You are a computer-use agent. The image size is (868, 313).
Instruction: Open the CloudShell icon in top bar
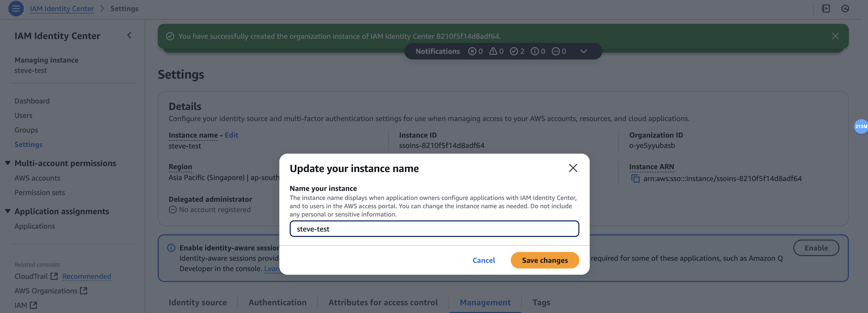[825, 9]
